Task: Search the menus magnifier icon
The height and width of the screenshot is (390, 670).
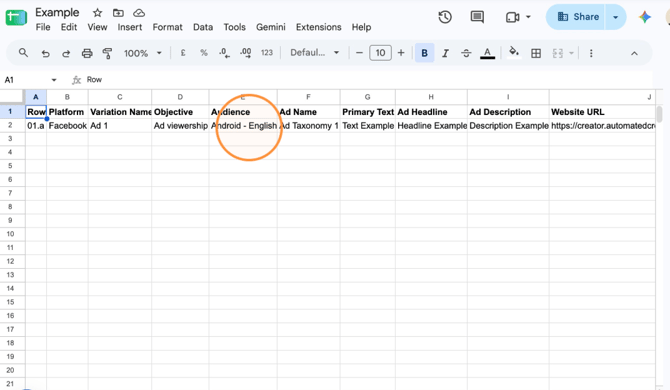Action: 24,53
